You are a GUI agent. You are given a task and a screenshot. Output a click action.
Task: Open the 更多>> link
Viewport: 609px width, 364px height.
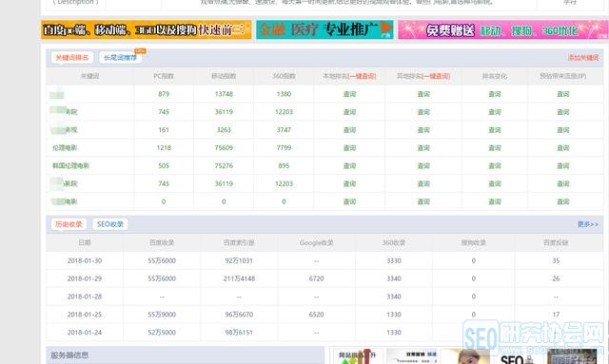588,224
